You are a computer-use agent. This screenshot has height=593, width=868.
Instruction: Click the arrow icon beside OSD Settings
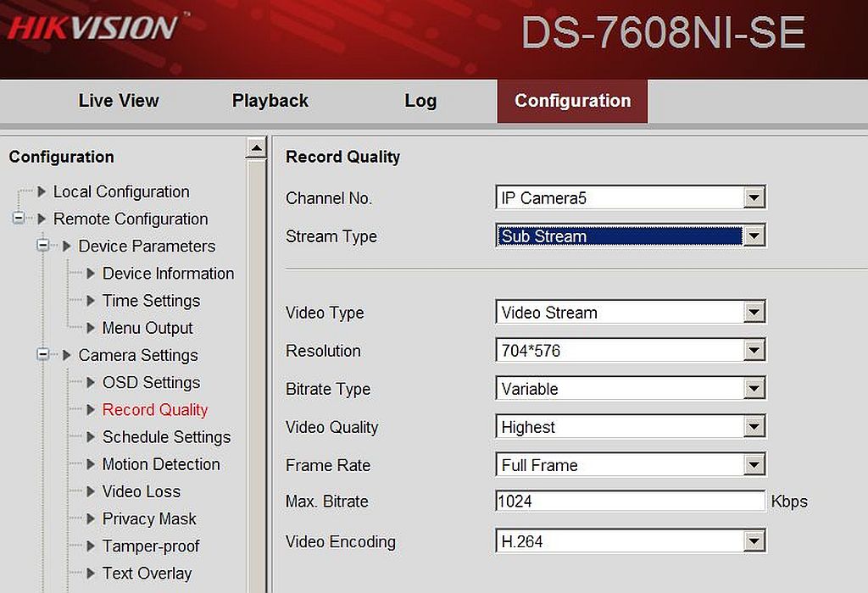[91, 382]
